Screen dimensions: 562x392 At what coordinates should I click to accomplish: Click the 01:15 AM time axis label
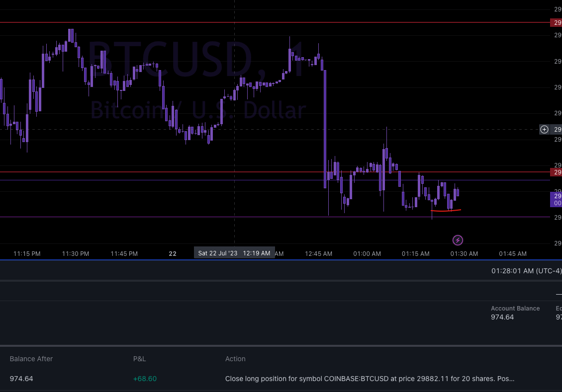pos(415,253)
